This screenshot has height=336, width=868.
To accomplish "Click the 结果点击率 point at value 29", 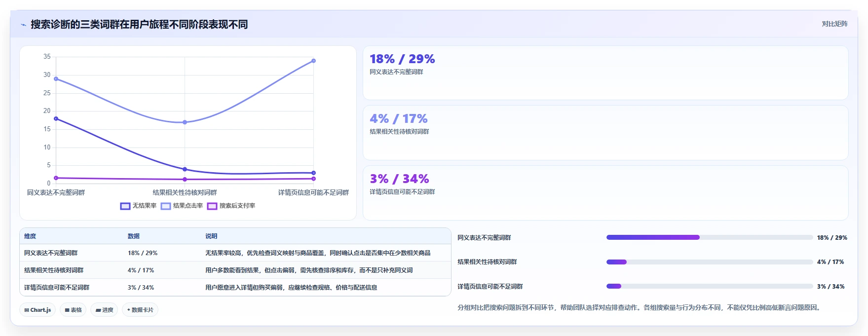I will tap(56, 78).
